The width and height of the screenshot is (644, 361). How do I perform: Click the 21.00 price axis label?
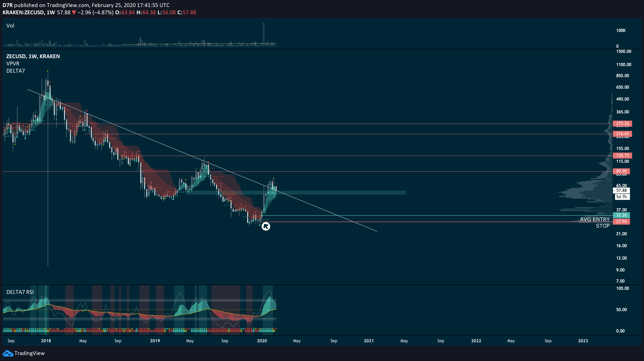(621, 234)
